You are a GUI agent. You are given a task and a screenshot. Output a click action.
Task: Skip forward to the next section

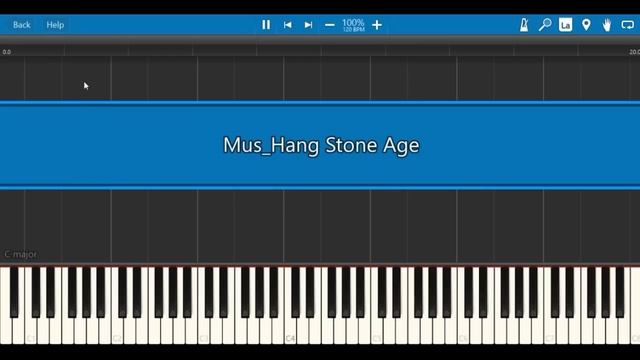[309, 25]
